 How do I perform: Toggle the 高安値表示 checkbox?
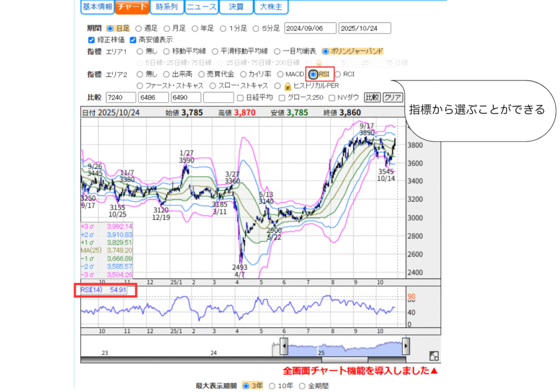point(133,40)
